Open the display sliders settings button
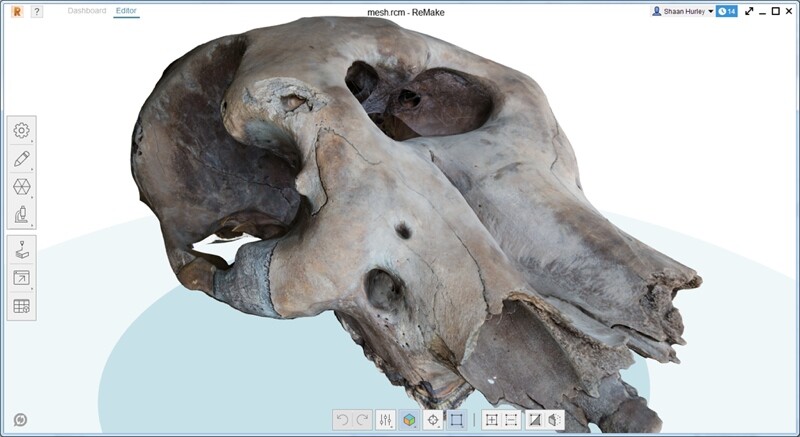This screenshot has height=437, width=800. (x=385, y=421)
